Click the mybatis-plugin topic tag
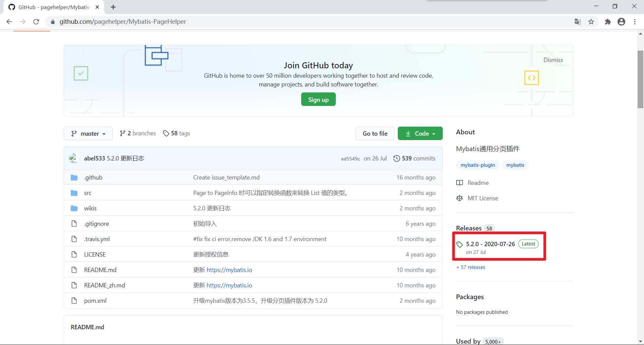 click(x=478, y=165)
